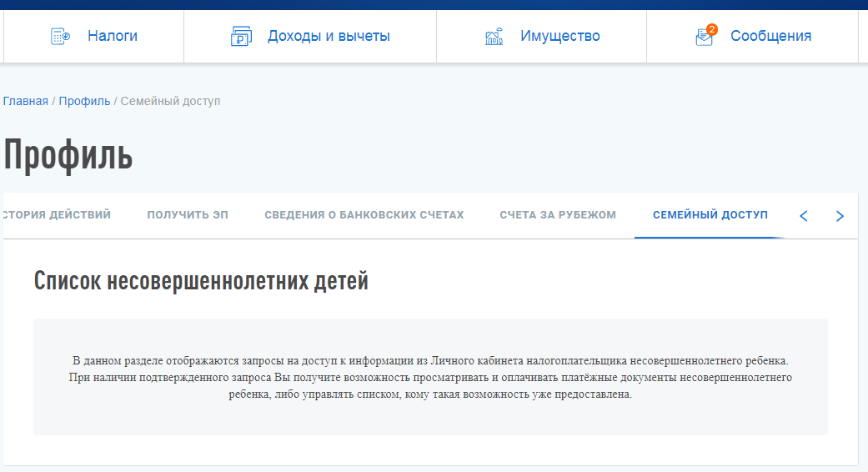
Task: Click the orange badge showing 2 unread messages
Action: tap(711, 29)
